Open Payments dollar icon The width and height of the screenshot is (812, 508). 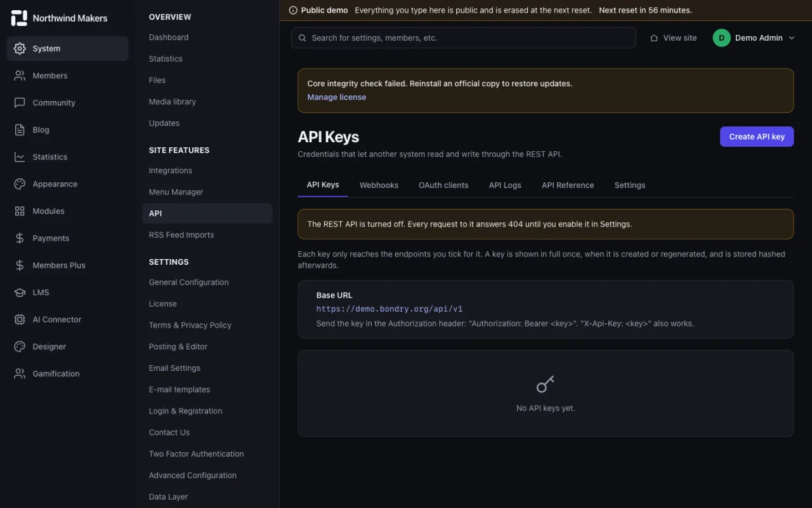pos(20,238)
